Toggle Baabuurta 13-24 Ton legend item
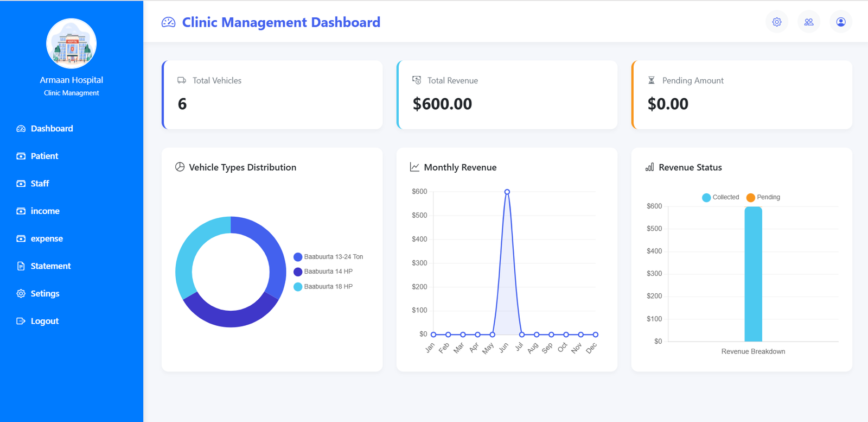Screen dimensions: 868x422 click(x=328, y=257)
